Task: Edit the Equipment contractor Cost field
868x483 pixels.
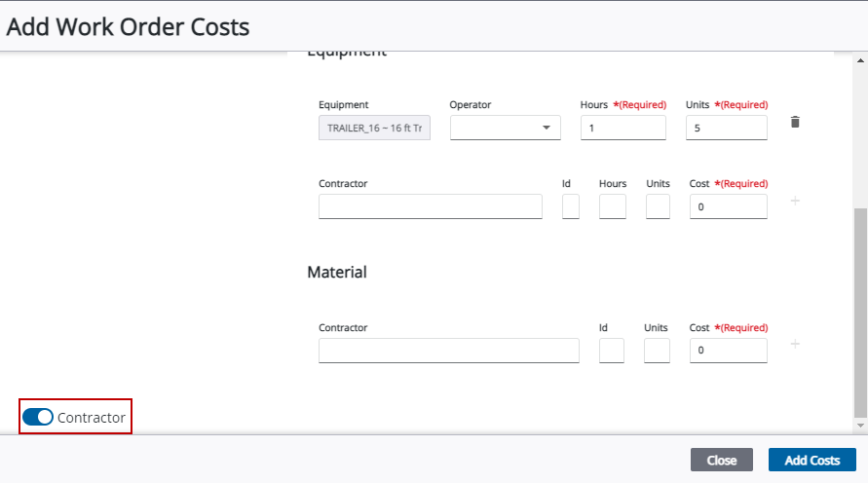Action: (x=728, y=206)
